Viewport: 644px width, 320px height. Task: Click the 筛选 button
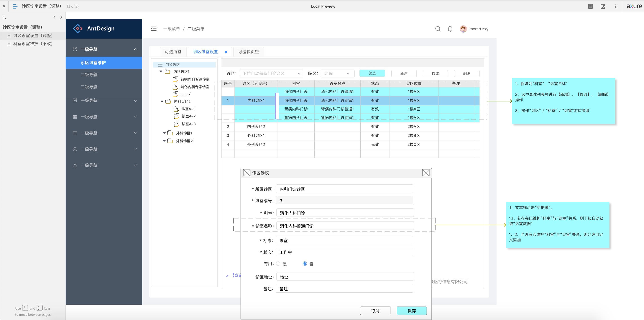tap(372, 73)
